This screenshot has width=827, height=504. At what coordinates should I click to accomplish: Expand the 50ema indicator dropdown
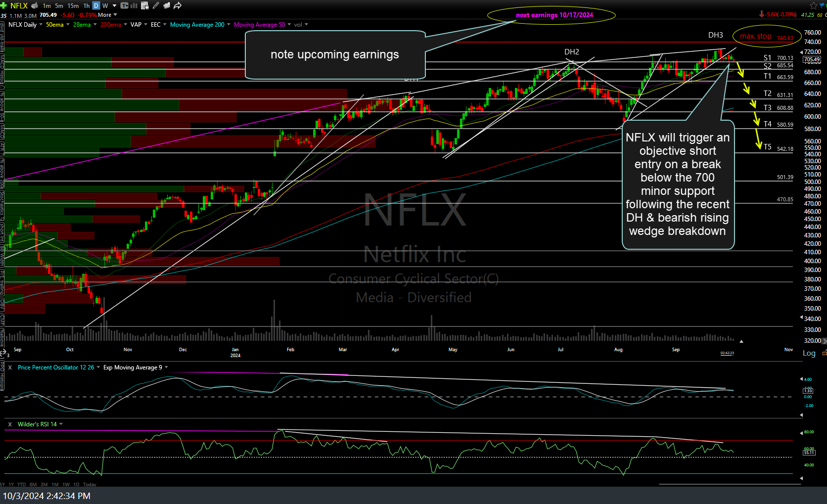[x=68, y=25]
